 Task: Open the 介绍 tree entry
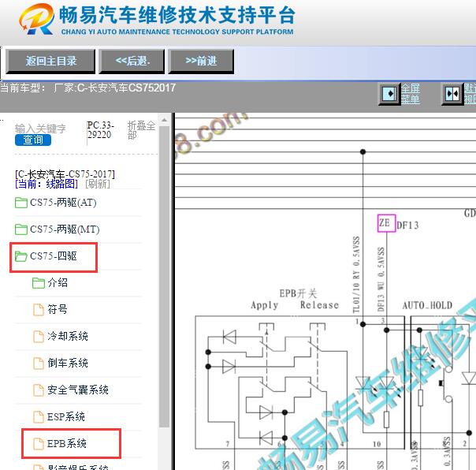(x=58, y=283)
